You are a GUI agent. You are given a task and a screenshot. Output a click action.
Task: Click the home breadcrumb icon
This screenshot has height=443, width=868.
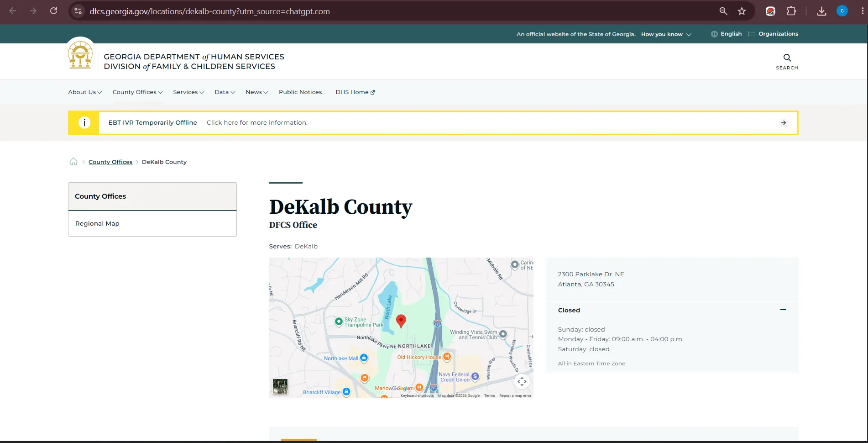(x=73, y=162)
